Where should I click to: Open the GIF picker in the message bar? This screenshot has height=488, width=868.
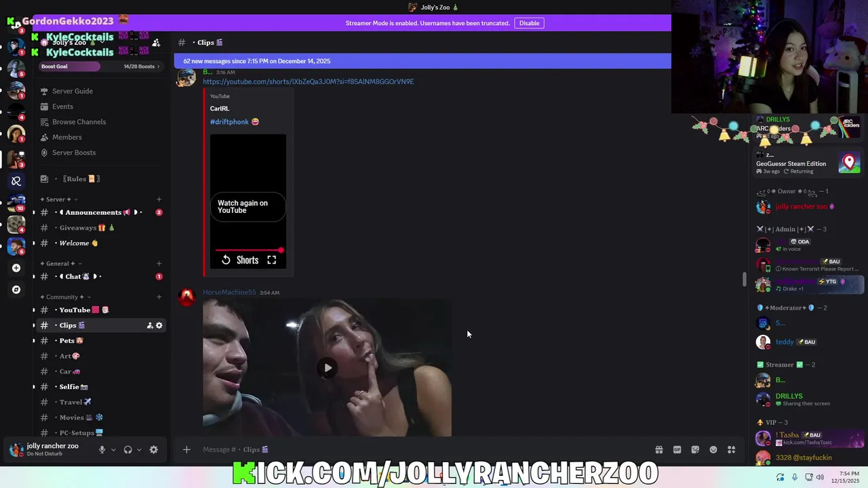677,449
